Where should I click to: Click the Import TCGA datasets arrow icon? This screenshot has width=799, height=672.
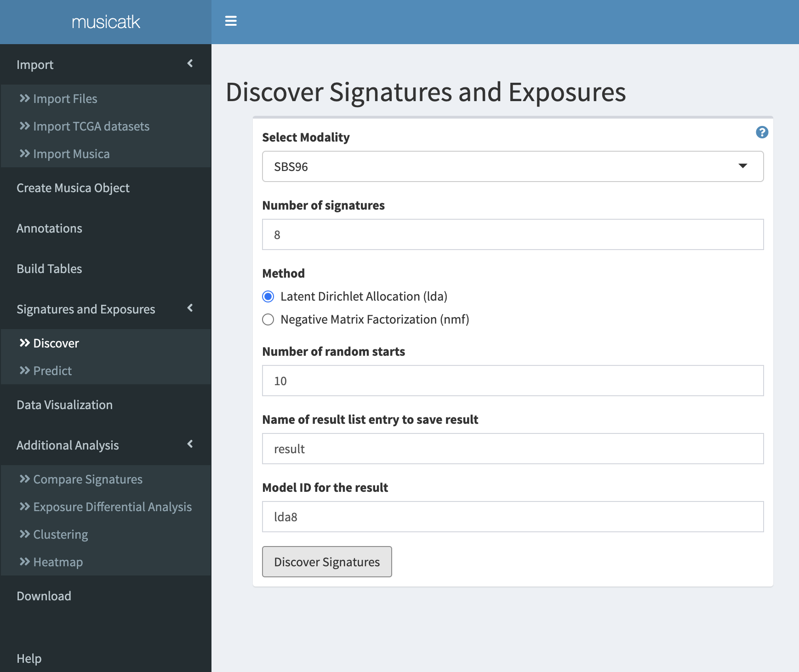pos(24,126)
